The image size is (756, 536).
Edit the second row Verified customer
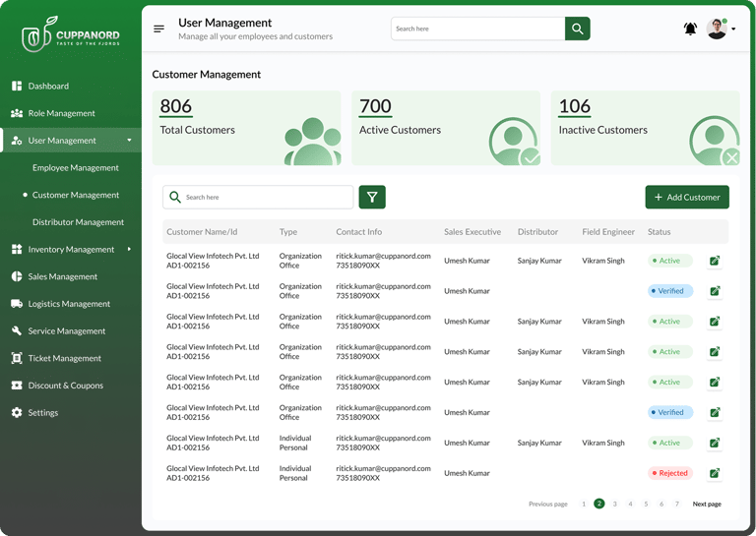point(715,291)
